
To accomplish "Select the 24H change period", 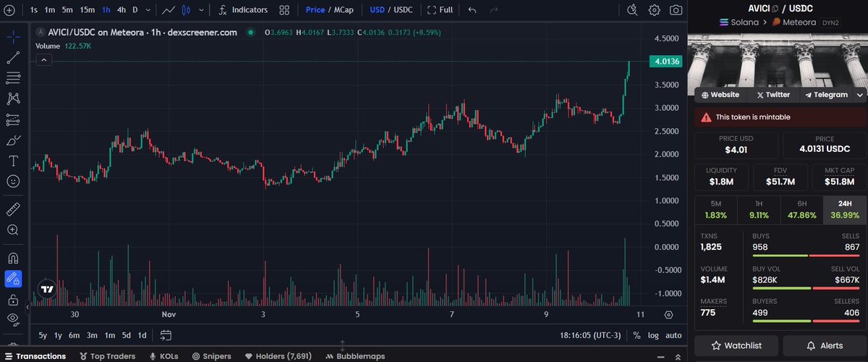I will click(845, 210).
